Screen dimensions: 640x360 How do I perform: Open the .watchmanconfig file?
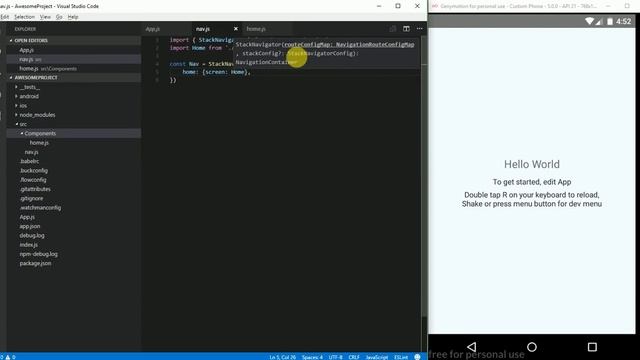[40, 208]
